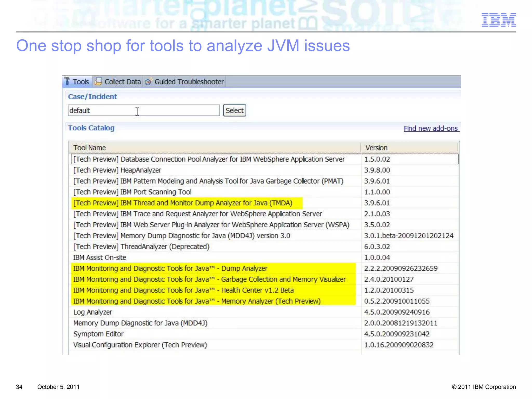Click the Tools Catalog section heading
This screenshot has width=532, height=399.
(x=91, y=128)
